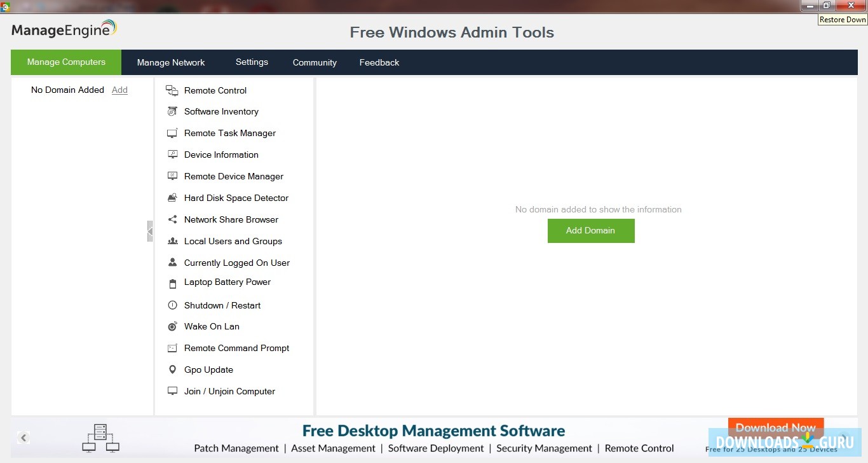Image resolution: width=868 pixels, height=463 pixels.
Task: Click the Wake On Lan icon
Action: pos(172,326)
